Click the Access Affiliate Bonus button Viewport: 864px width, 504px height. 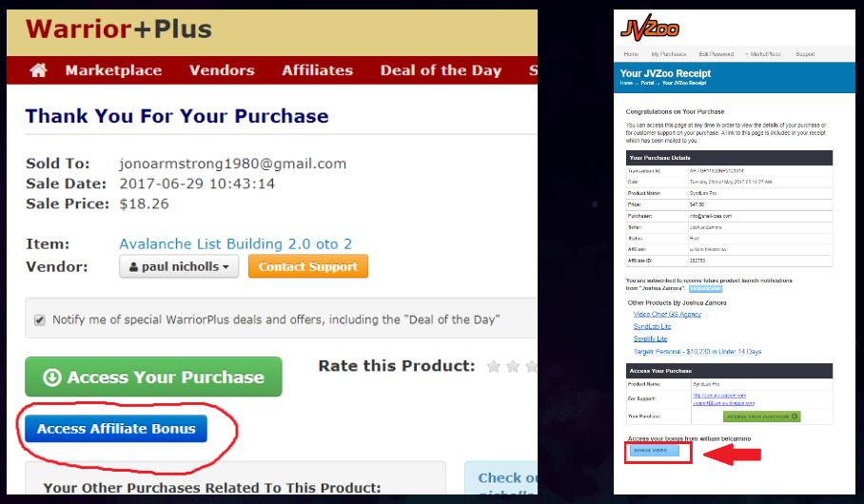click(116, 429)
